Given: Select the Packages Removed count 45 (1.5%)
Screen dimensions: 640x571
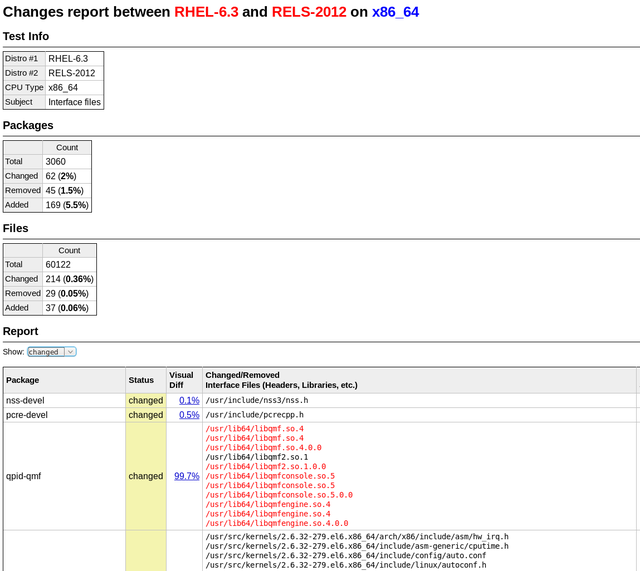Looking at the screenshot, I should pos(67,190).
